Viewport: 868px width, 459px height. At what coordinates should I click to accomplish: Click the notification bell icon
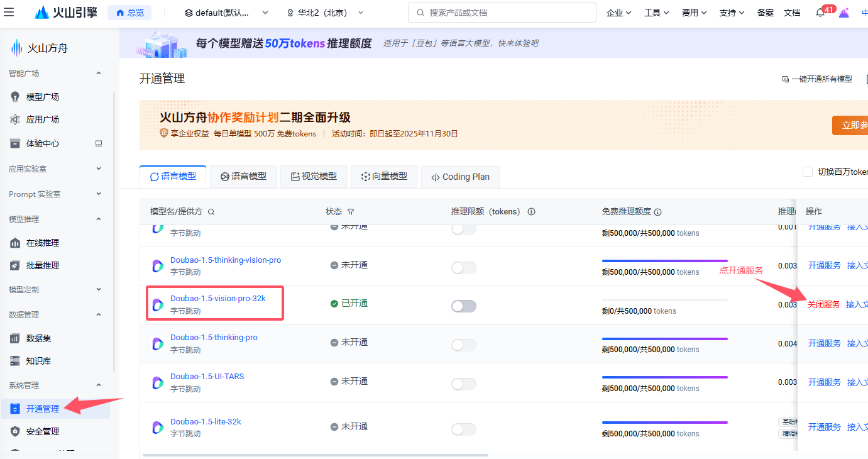[x=820, y=13]
